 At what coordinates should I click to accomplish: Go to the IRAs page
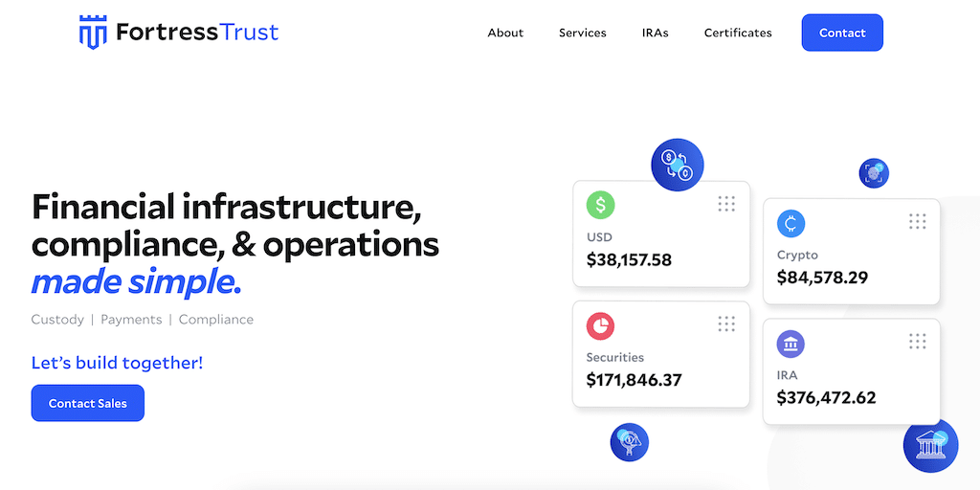tap(655, 33)
